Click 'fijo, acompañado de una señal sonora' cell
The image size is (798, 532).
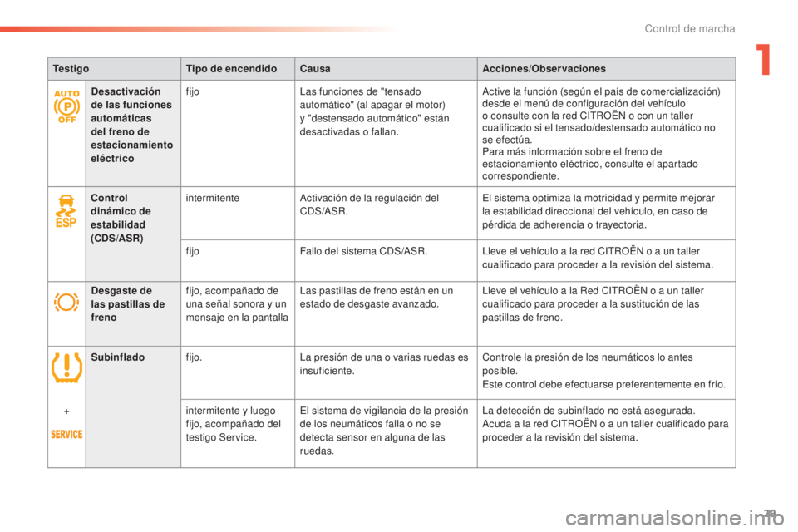pos(237,304)
